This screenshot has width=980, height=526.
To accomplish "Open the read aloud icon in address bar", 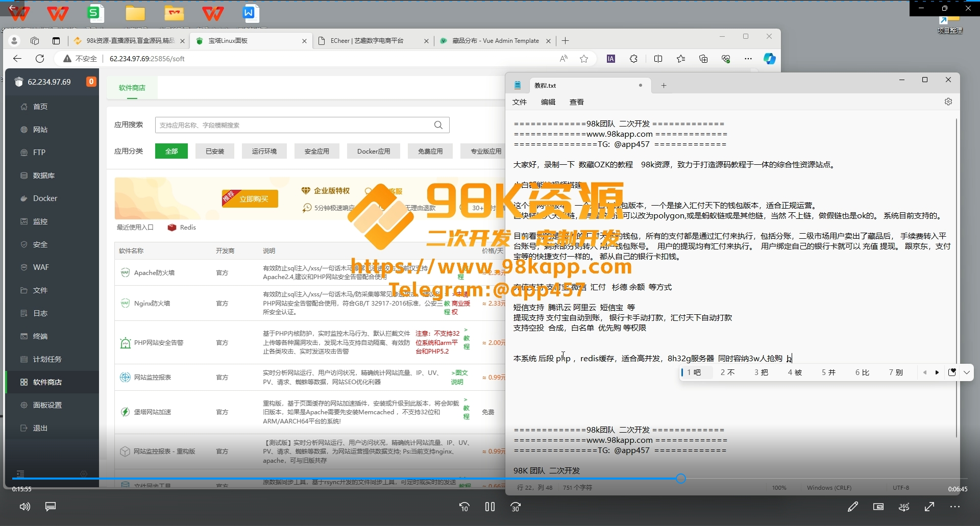I will tap(563, 59).
